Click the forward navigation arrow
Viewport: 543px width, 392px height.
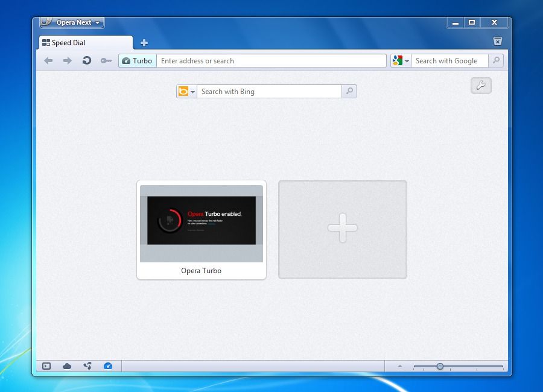(x=68, y=60)
